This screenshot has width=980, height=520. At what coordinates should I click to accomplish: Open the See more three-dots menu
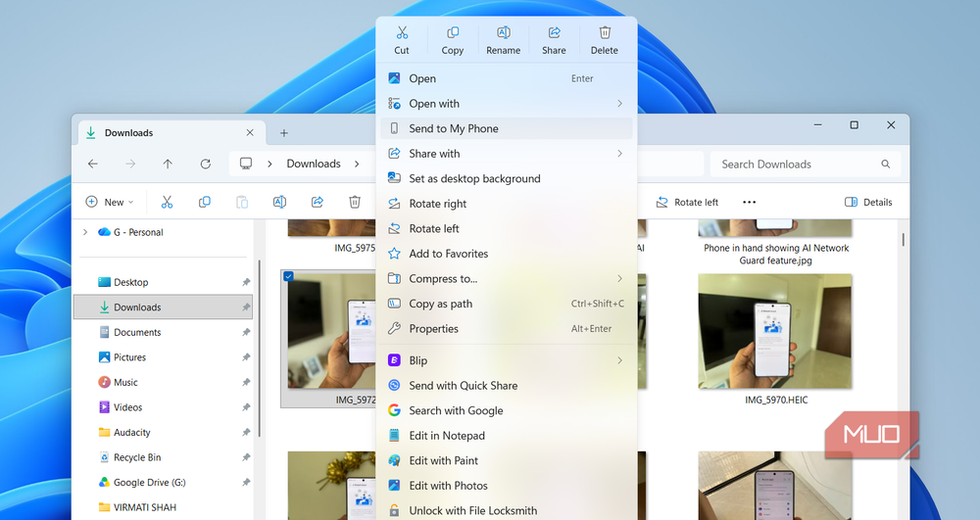click(750, 202)
